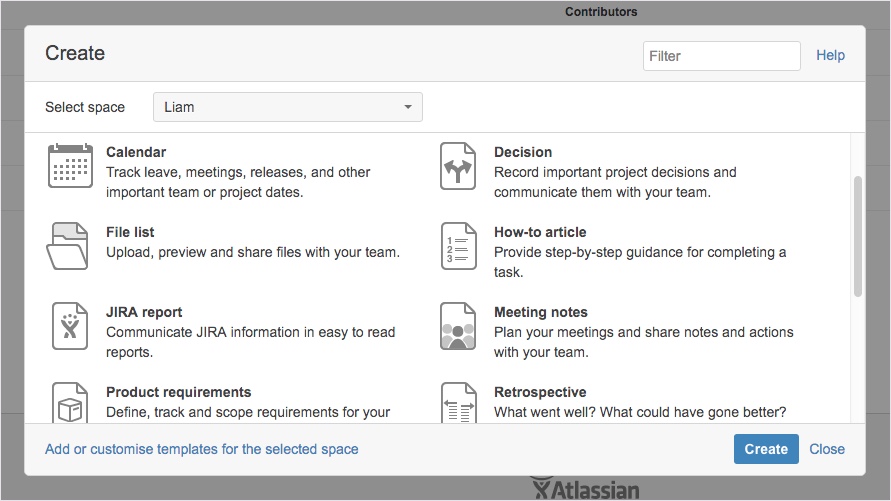Choose the Retrospective template icon

459,403
